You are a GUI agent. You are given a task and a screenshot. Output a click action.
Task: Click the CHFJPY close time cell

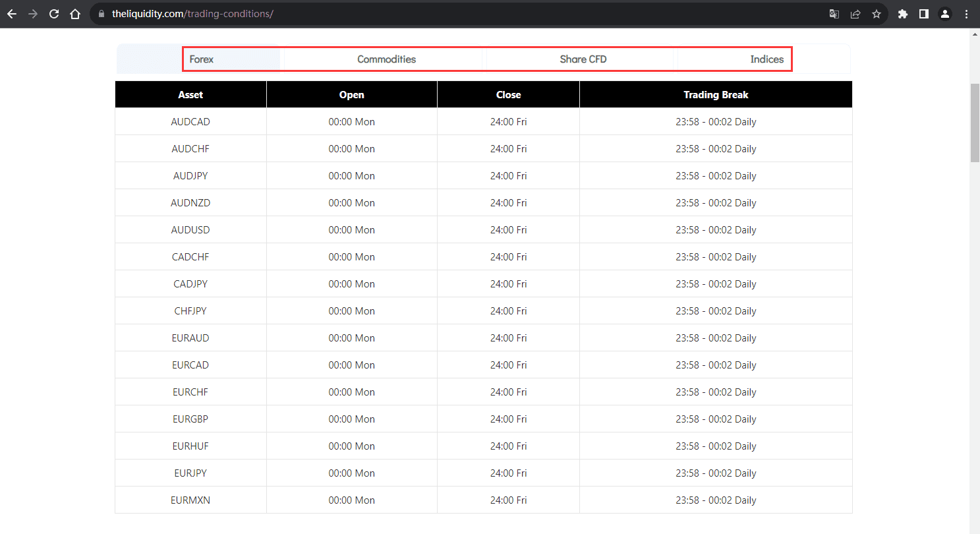[x=508, y=311]
